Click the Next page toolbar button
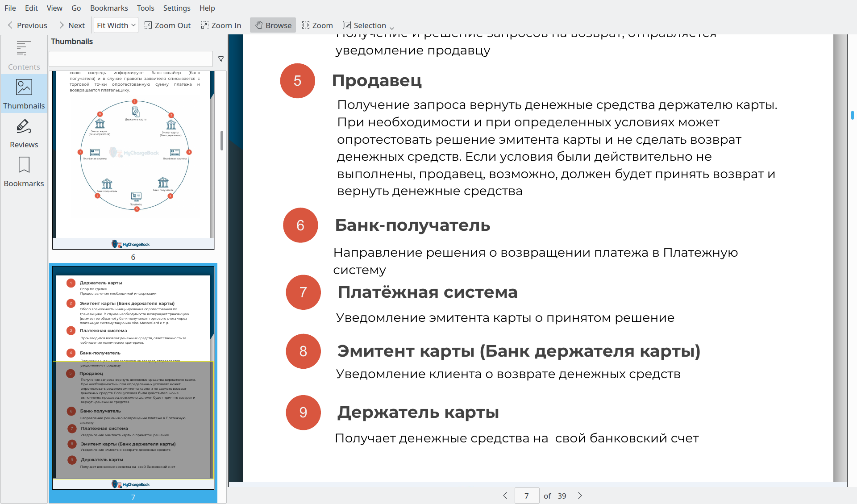Image resolution: width=857 pixels, height=504 pixels. pyautogui.click(x=72, y=25)
